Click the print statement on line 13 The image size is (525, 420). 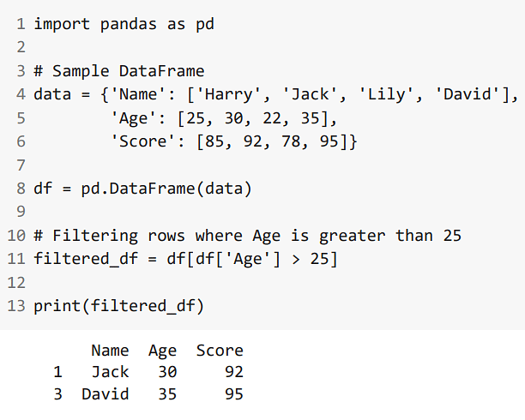click(118, 306)
